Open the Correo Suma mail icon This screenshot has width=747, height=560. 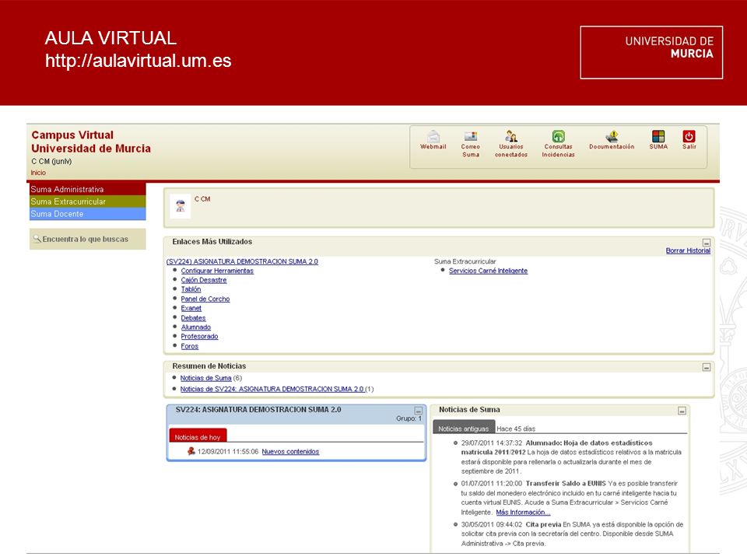tap(471, 136)
